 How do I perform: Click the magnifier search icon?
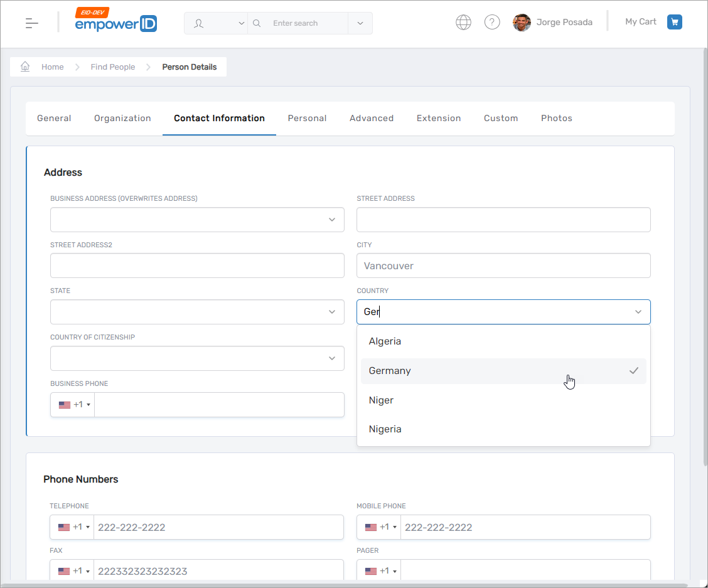[x=257, y=23]
